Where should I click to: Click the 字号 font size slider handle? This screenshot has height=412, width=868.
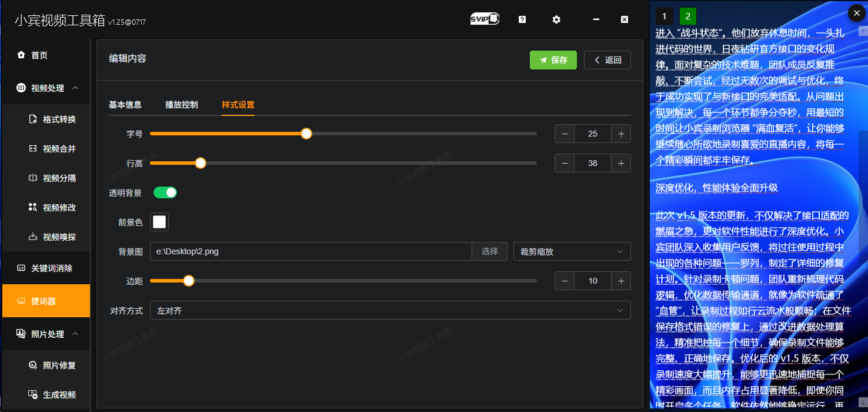[306, 134]
